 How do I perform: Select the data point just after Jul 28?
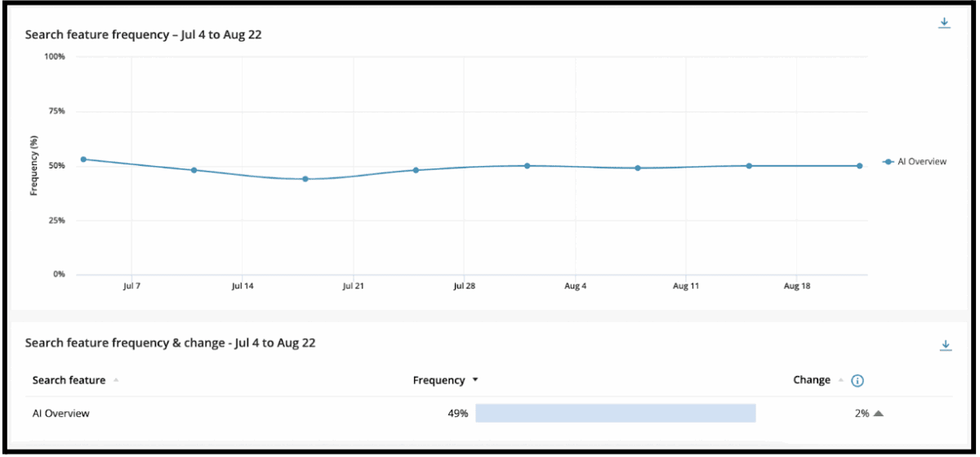pos(527,166)
